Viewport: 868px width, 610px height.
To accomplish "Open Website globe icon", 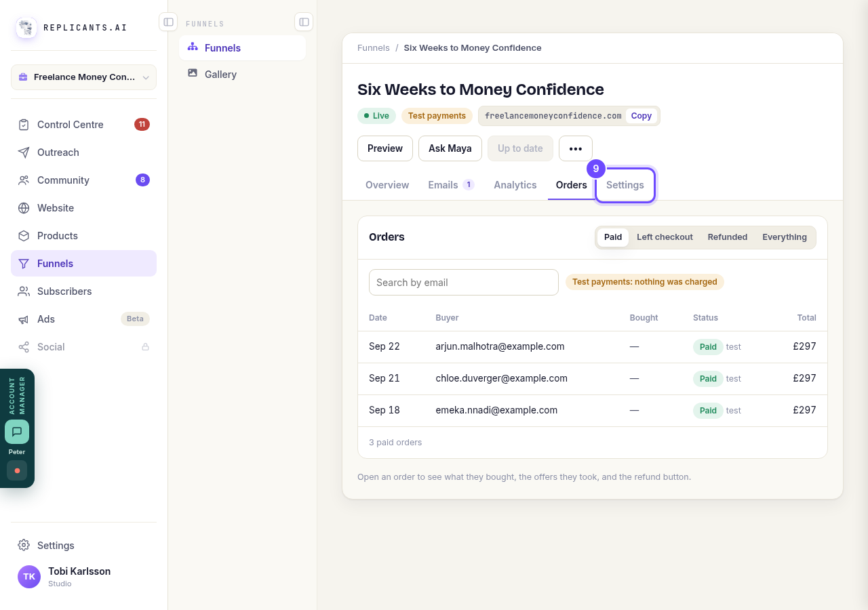I will pyautogui.click(x=24, y=208).
